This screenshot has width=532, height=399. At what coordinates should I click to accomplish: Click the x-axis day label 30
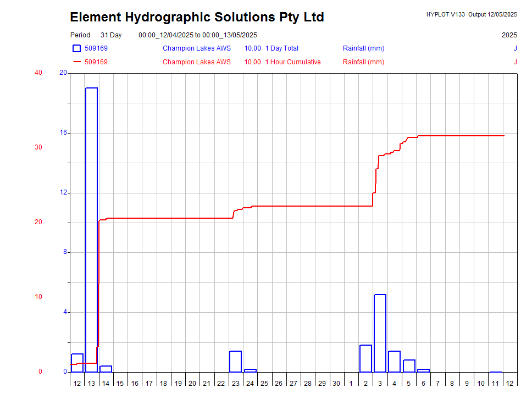(336, 383)
